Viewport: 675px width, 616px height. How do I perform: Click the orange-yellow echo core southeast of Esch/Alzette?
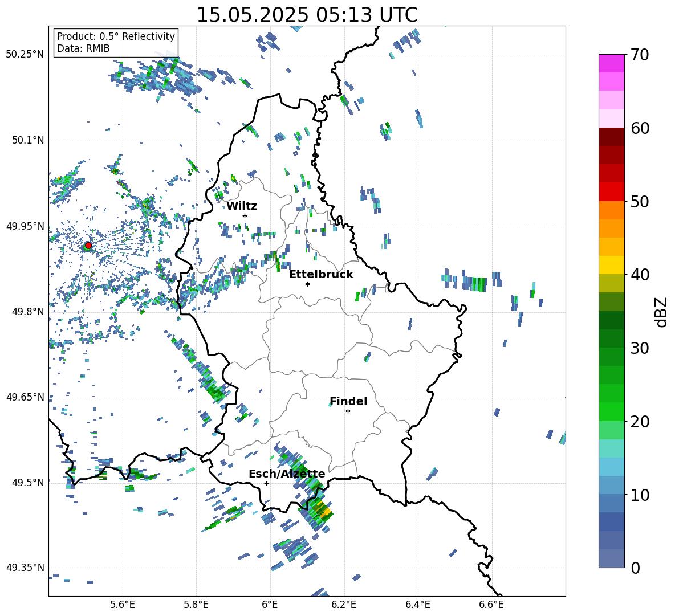pos(326,512)
